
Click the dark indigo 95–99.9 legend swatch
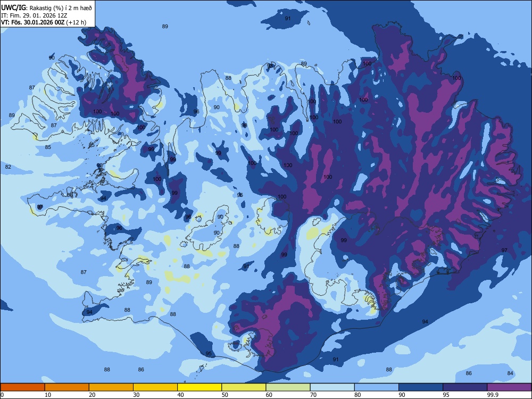click(465, 387)
